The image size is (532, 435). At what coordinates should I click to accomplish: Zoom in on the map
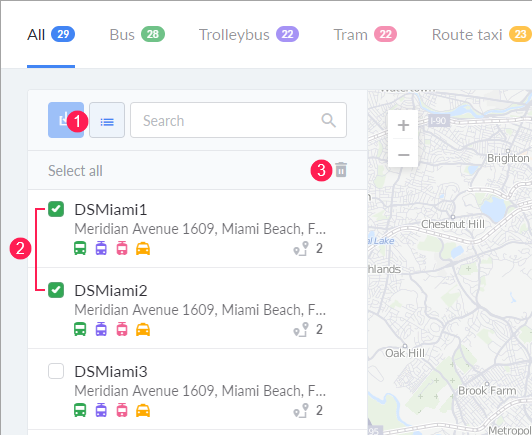(403, 125)
